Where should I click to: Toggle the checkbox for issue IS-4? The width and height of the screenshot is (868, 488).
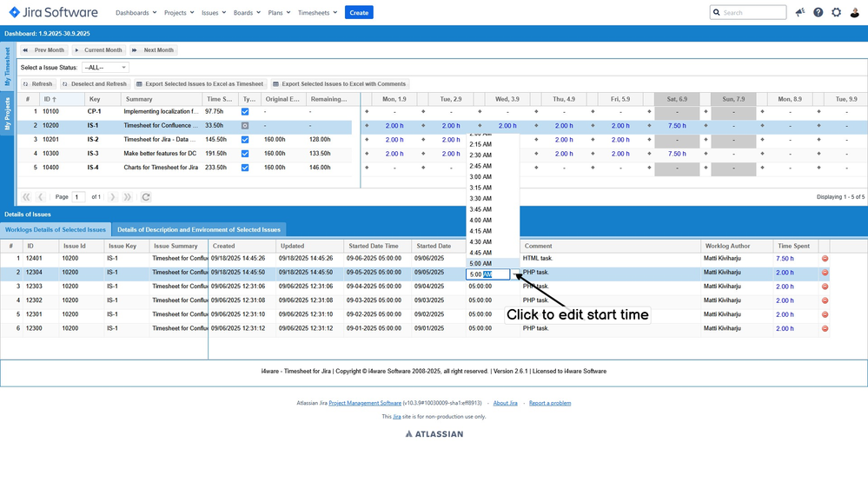coord(245,168)
